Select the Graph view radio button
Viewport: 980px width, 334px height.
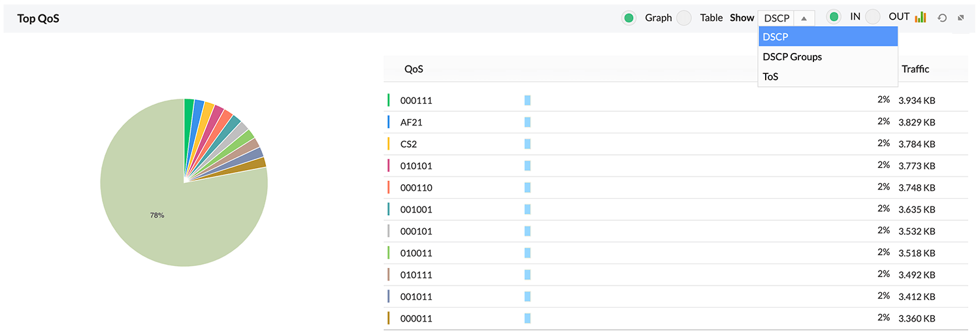629,18
